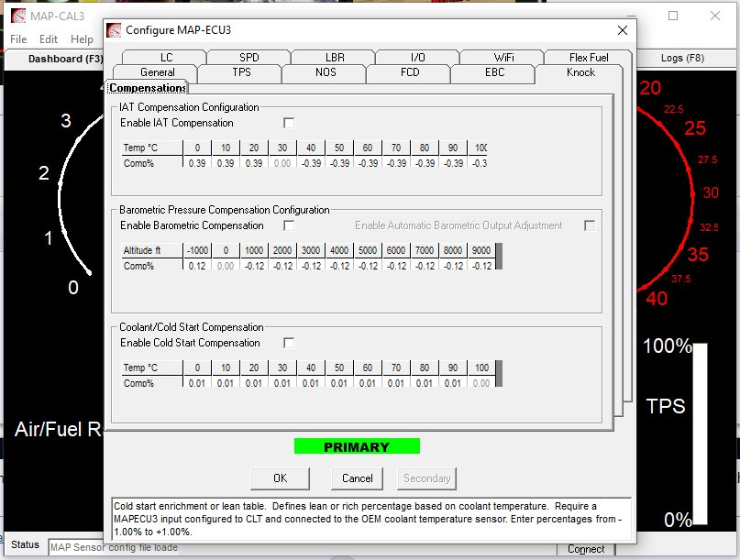Switch to the EBC tab
Screen dimensions: 740x560
pos(494,72)
